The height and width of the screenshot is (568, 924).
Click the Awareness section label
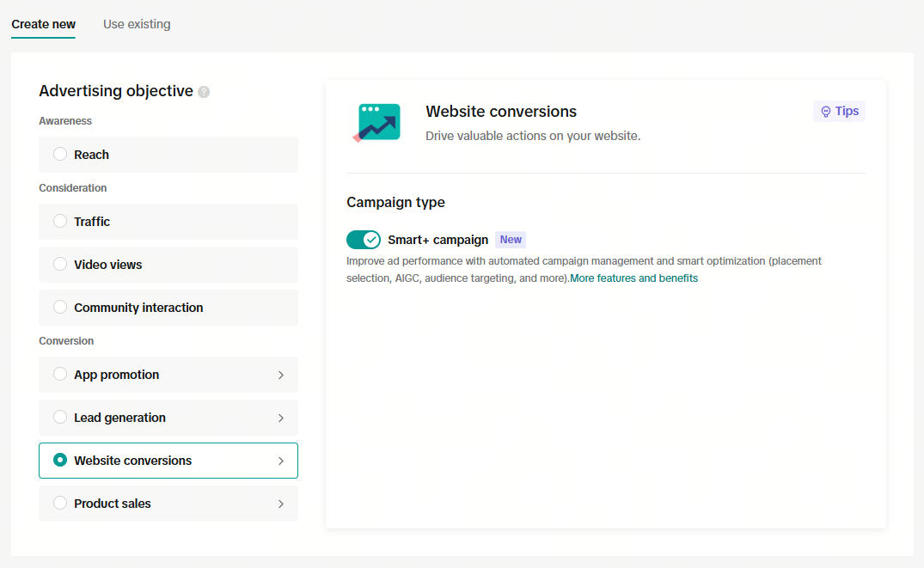coord(65,121)
